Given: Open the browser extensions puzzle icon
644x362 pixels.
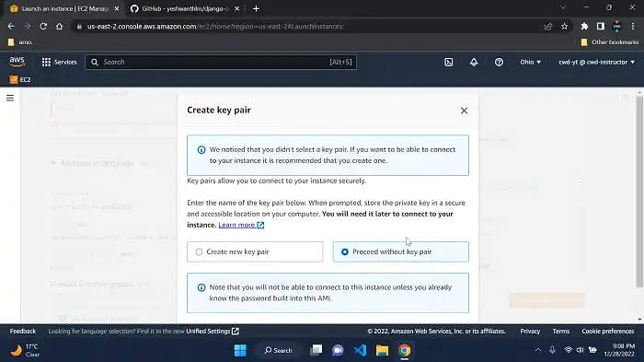Looking at the screenshot, I should point(584,27).
